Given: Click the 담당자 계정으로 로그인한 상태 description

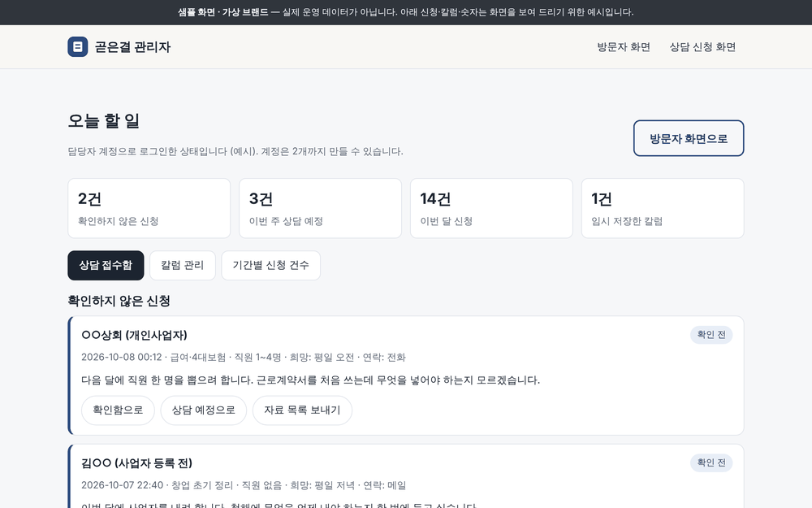Looking at the screenshot, I should pos(235,151).
